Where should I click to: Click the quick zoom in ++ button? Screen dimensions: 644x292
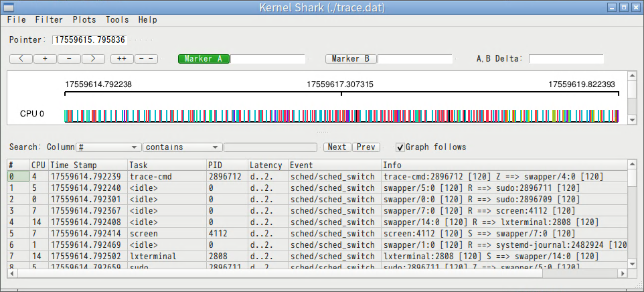pyautogui.click(x=122, y=59)
